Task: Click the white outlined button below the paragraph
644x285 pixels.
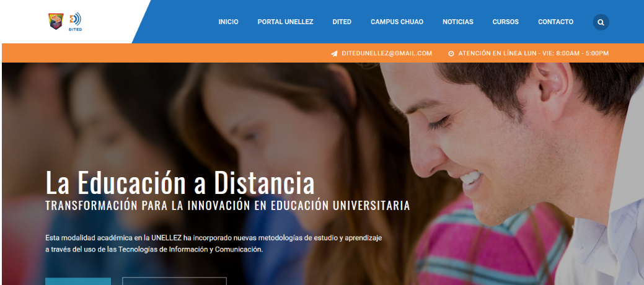Action: tap(174, 281)
